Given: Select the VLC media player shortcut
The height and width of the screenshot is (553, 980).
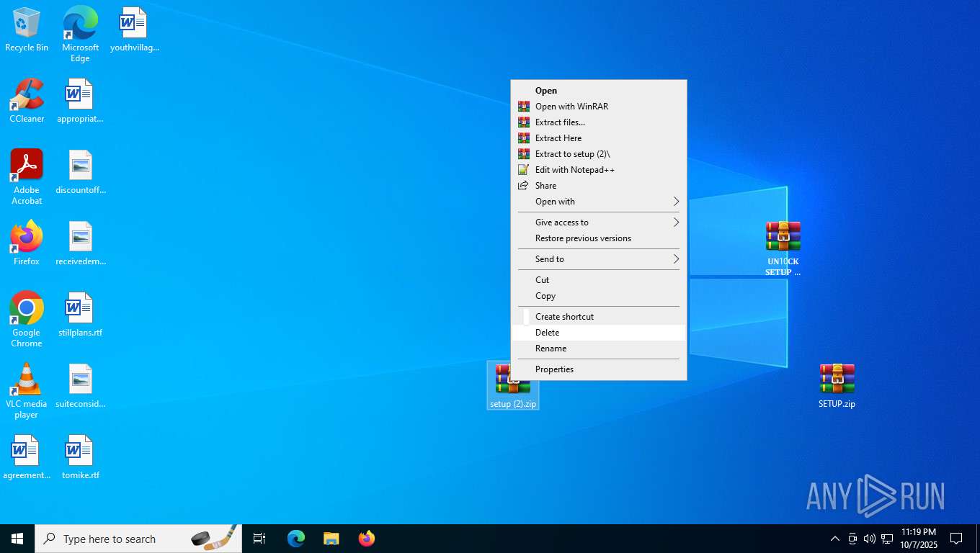Looking at the screenshot, I should [27, 391].
